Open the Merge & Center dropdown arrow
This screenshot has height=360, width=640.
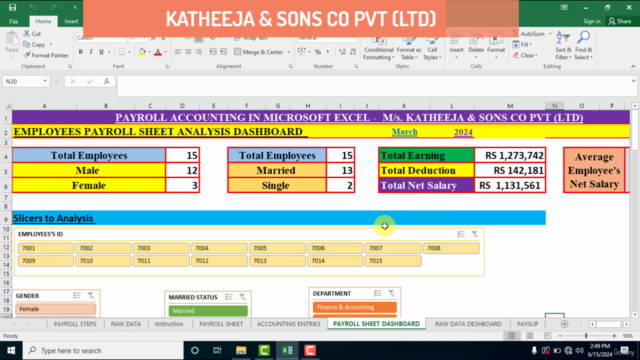289,52
